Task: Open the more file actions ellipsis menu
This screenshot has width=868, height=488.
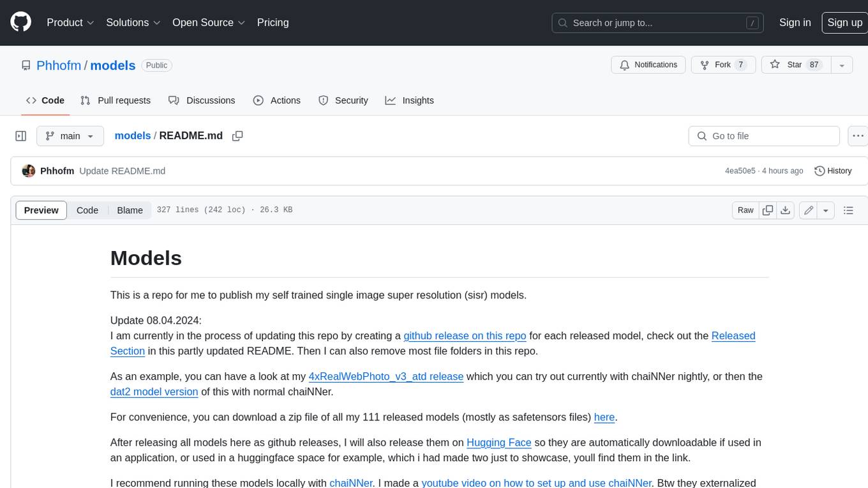Action: 858,136
